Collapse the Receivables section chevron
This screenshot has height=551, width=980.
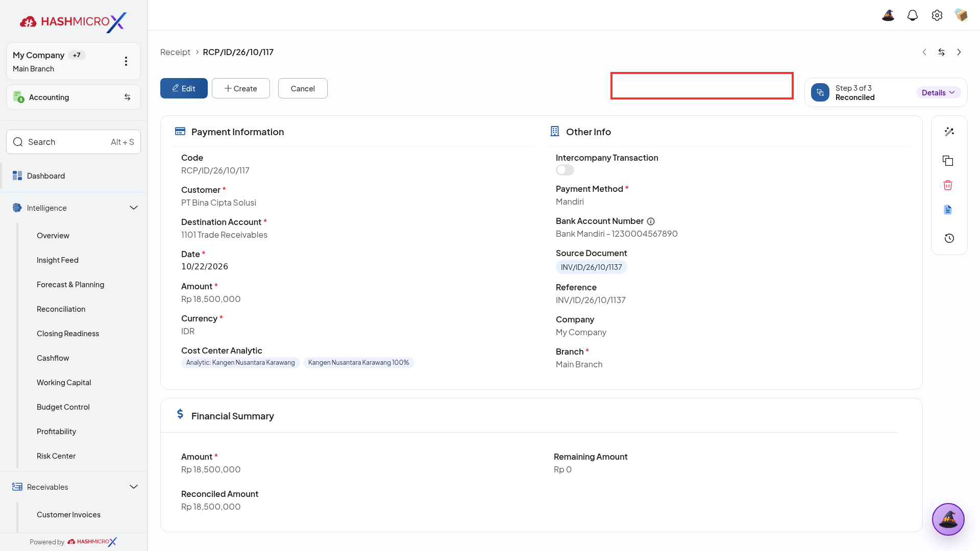[x=134, y=487]
